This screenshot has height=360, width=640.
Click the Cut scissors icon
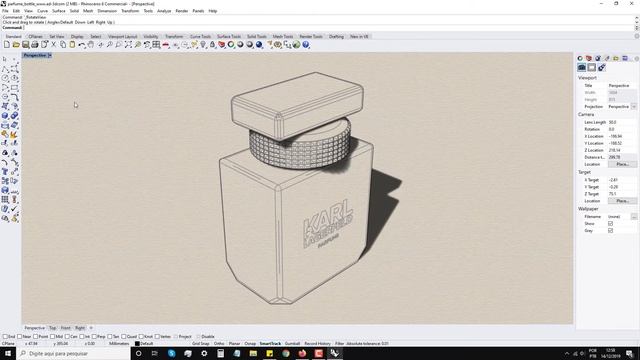click(53, 45)
